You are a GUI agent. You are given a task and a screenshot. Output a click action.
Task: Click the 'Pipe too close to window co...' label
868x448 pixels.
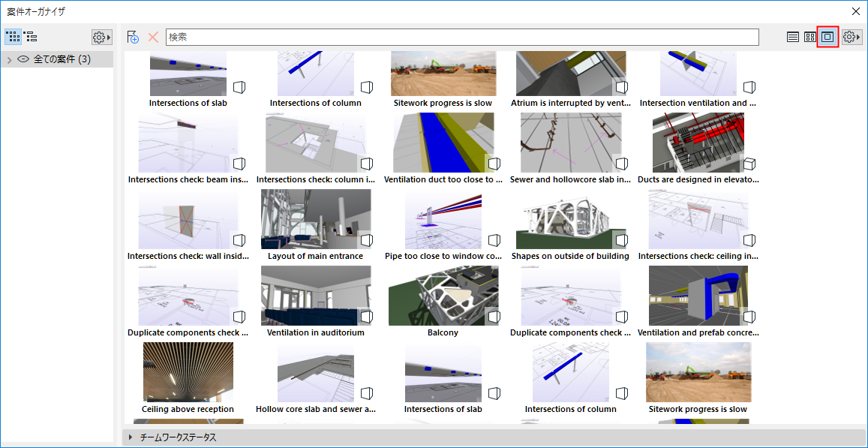tap(443, 257)
